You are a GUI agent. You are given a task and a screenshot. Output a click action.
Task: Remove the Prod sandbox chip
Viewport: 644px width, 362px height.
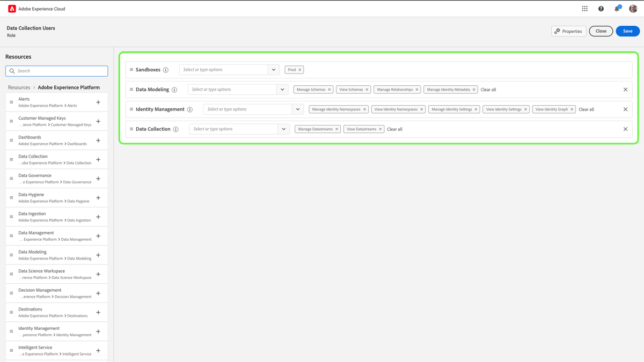[299, 69]
